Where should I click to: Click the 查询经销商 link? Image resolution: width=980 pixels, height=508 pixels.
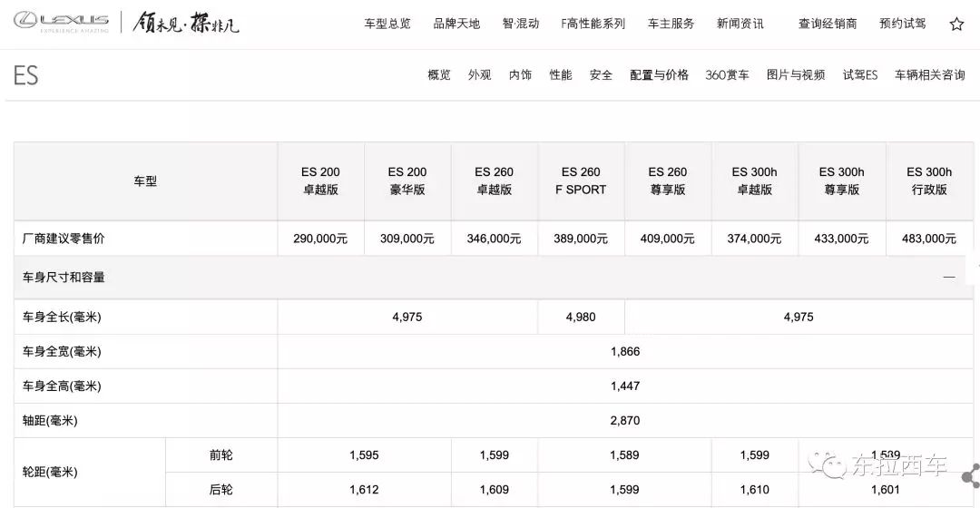828,24
